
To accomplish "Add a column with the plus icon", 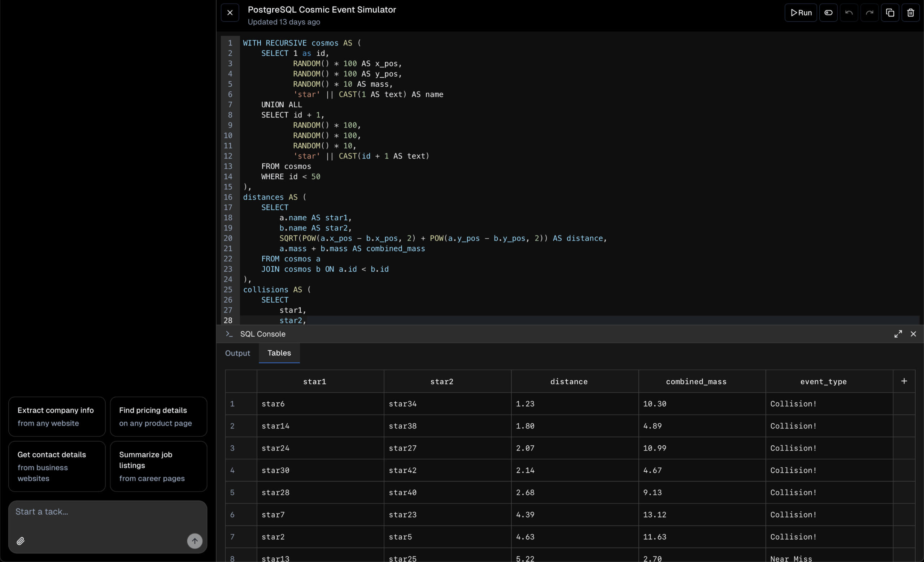I will click(904, 381).
